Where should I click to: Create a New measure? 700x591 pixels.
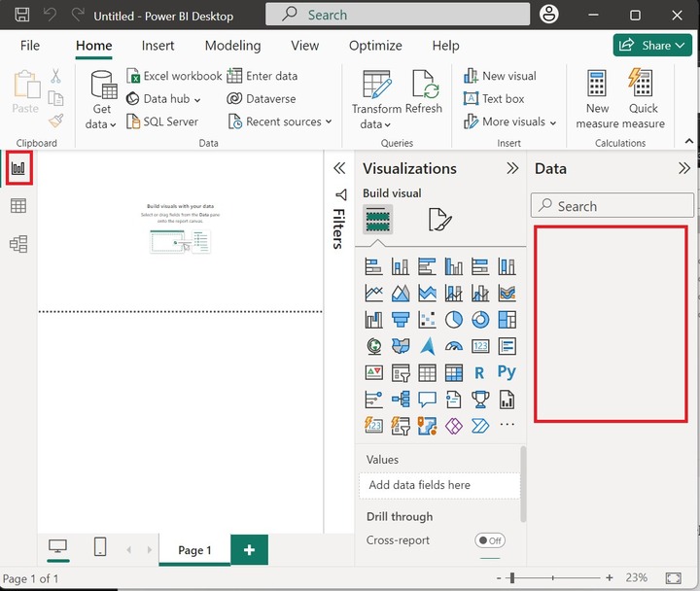tap(597, 99)
